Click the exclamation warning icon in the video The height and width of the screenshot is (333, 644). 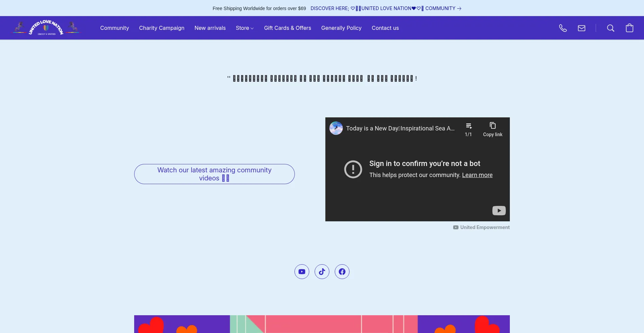click(353, 169)
